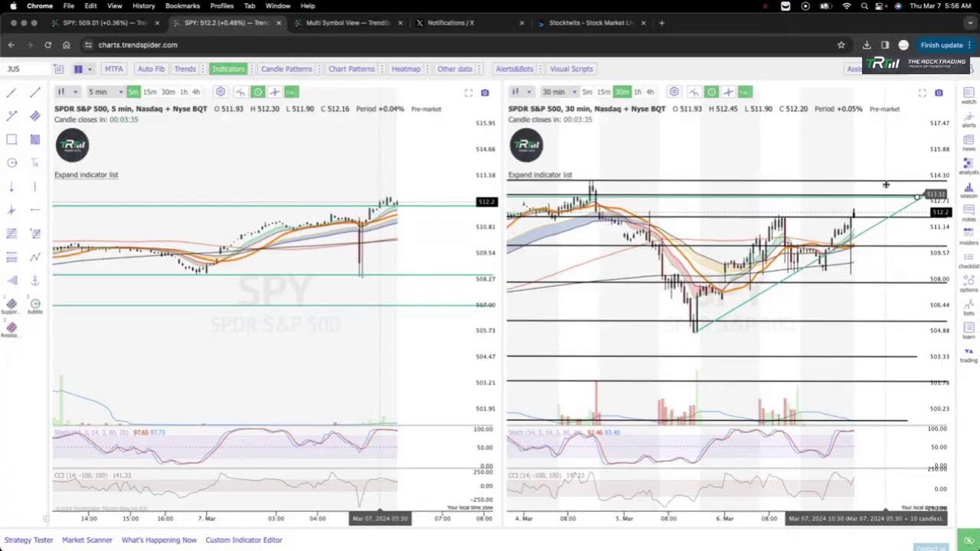Select the Support line preset tool

click(x=11, y=306)
